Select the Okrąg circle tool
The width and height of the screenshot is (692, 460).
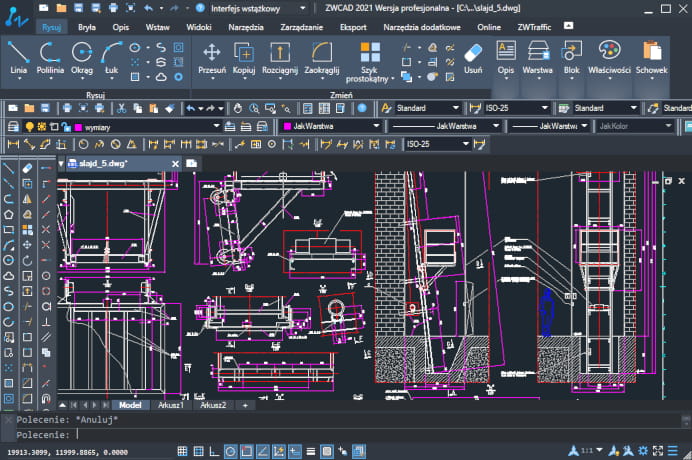click(82, 59)
